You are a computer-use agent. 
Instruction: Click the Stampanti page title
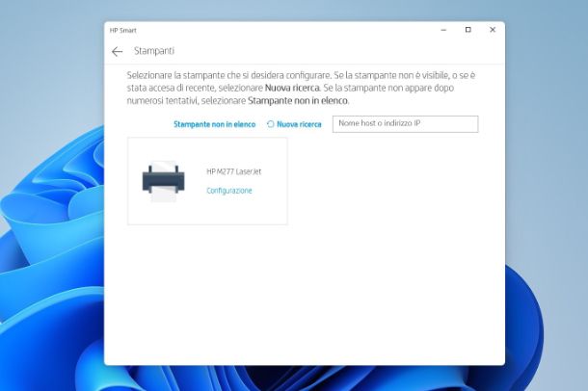pos(154,51)
